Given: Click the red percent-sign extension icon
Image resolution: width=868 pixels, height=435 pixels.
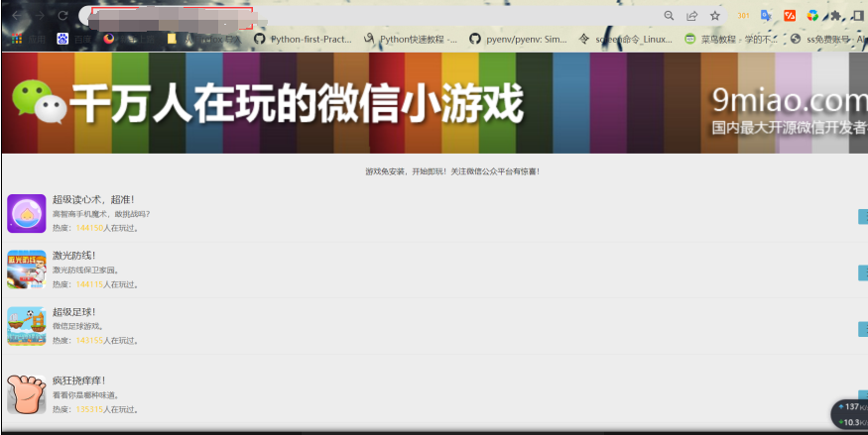Looking at the screenshot, I should pos(790,16).
